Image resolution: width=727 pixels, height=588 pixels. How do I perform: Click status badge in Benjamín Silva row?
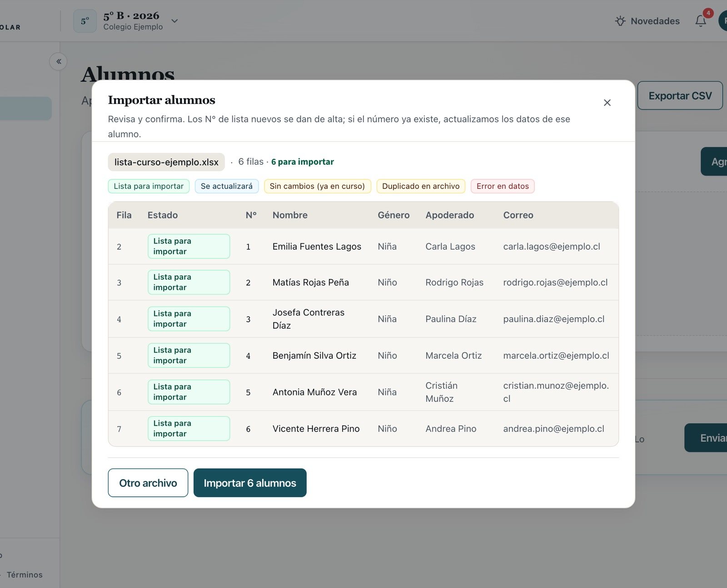(189, 355)
